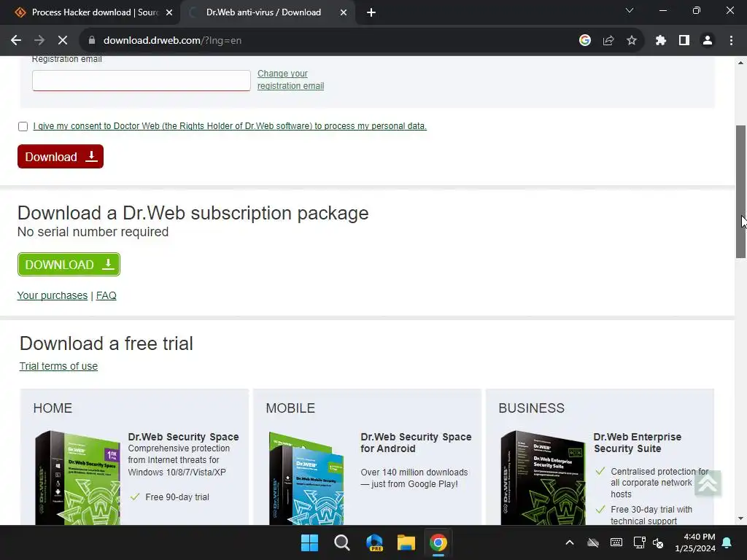747x560 pixels.
Task: Open the network display tray icon
Action: (x=639, y=542)
